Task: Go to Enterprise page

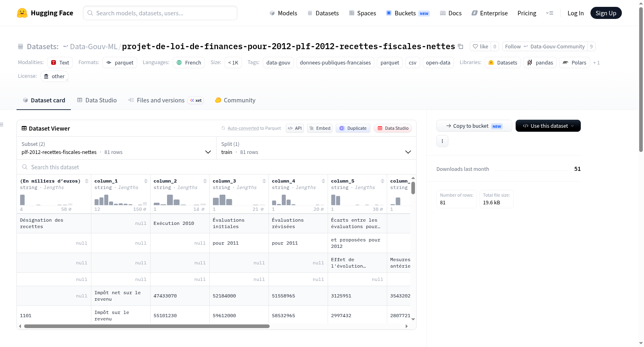Action: [489, 13]
